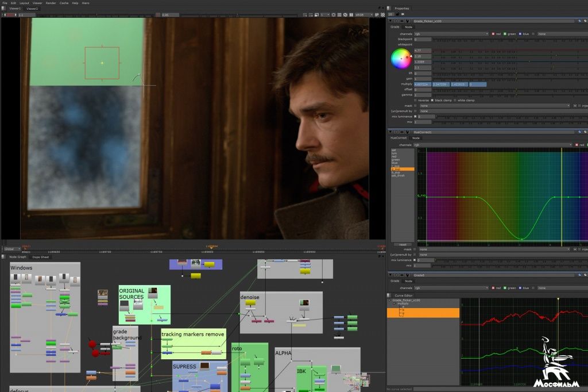Open the Node tab in Grade_flicker_x100 panel
Screen dimensions: 588x392
tap(409, 27)
